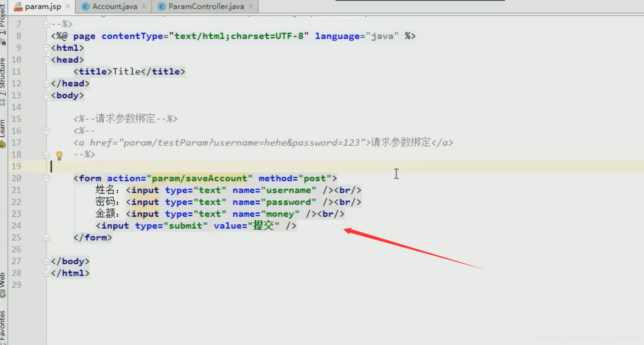Click the JSP file icon on param.jsp tab

point(18,7)
